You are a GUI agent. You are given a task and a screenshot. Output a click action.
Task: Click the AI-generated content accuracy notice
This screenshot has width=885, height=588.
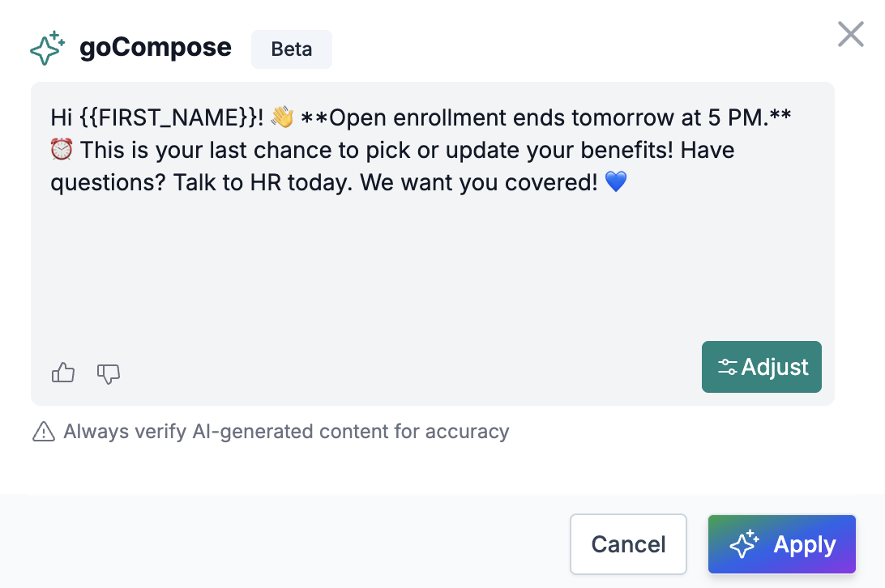(286, 432)
